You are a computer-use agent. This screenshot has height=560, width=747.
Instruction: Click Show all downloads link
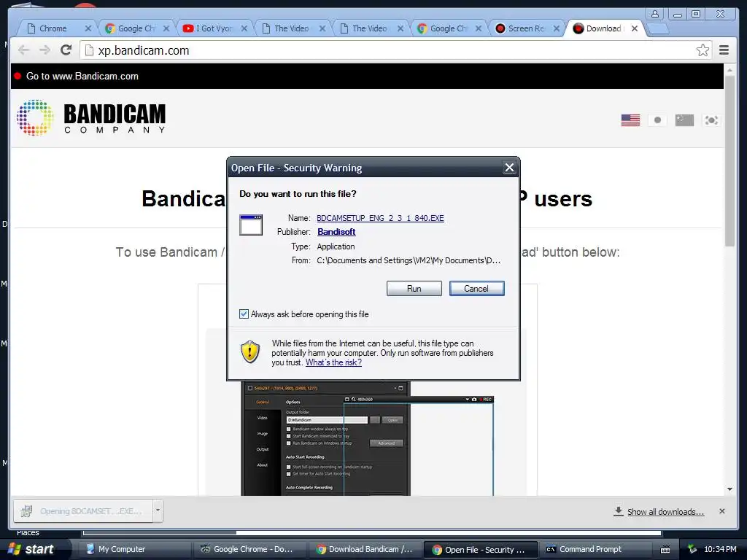665,512
